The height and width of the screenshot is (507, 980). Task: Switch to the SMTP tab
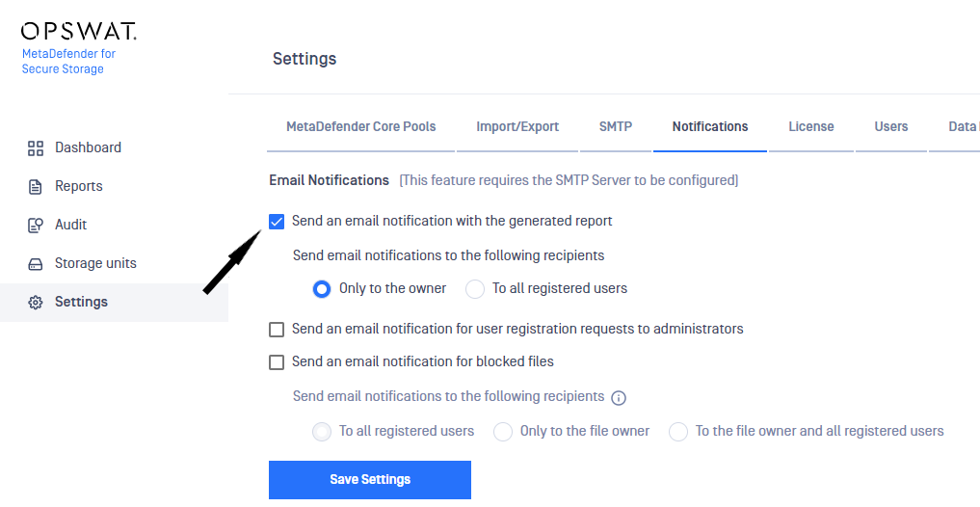616,127
